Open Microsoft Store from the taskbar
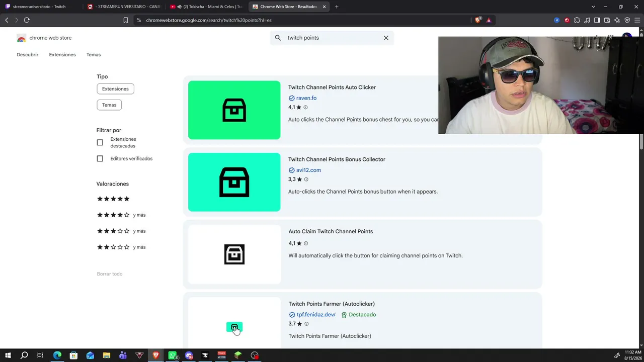 click(73, 355)
